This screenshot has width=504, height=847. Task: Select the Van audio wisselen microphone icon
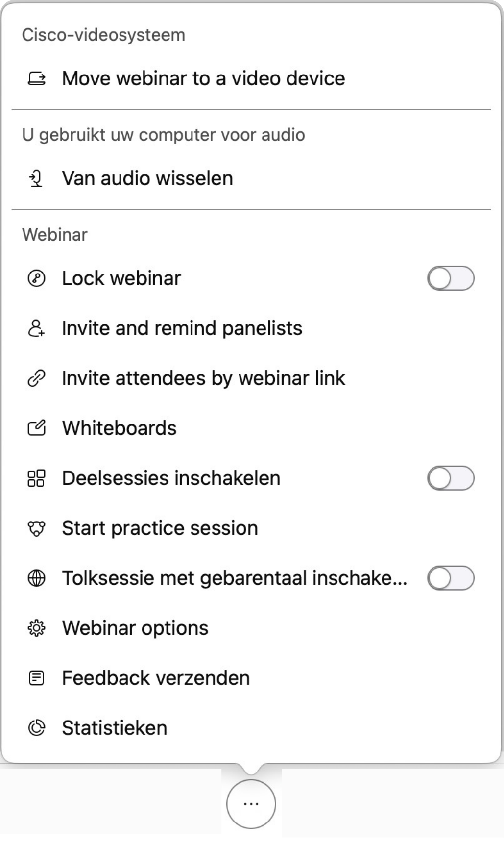point(36,178)
